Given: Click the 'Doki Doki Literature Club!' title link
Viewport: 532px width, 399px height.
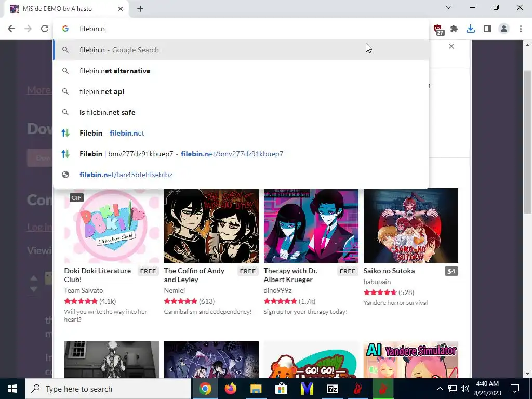Looking at the screenshot, I should 97,275.
